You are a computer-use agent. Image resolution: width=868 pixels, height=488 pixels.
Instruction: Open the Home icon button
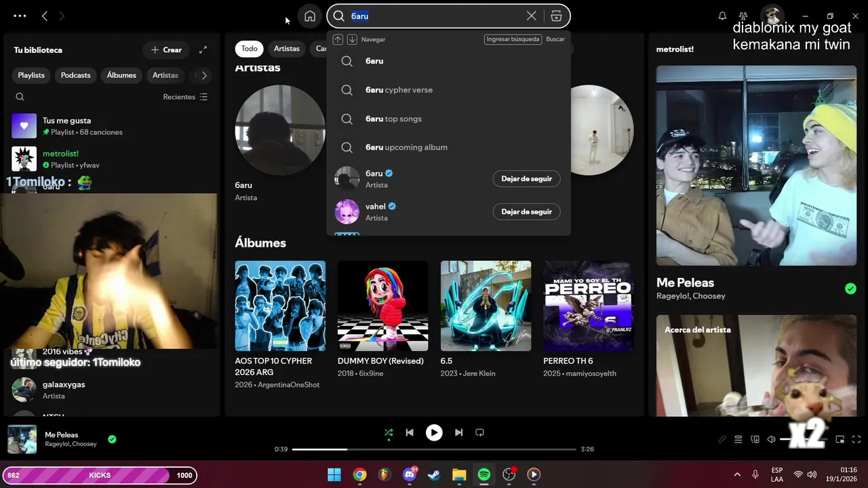(x=310, y=16)
